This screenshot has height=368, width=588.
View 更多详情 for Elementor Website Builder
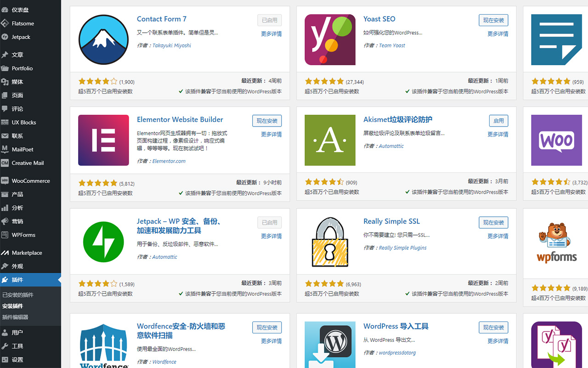[271, 134]
